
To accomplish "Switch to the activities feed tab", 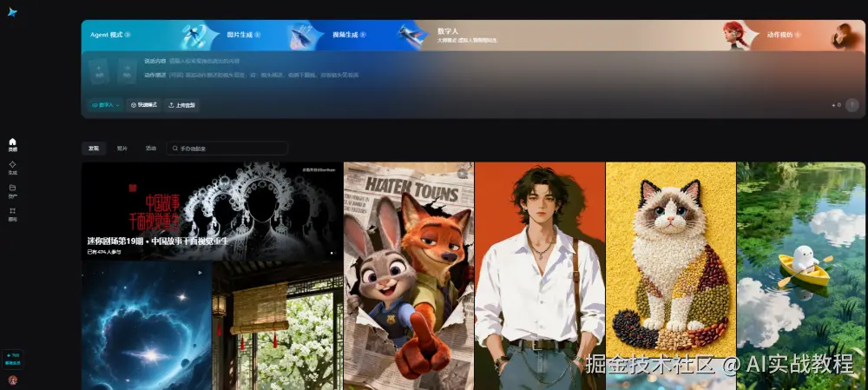I will pyautogui.click(x=150, y=149).
